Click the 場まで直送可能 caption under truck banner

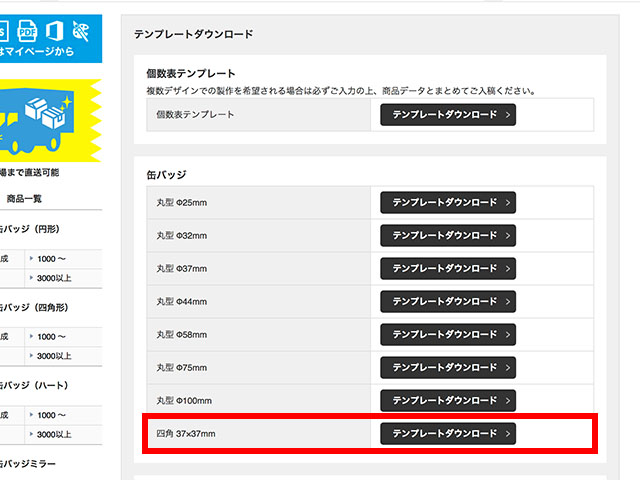click(x=29, y=173)
